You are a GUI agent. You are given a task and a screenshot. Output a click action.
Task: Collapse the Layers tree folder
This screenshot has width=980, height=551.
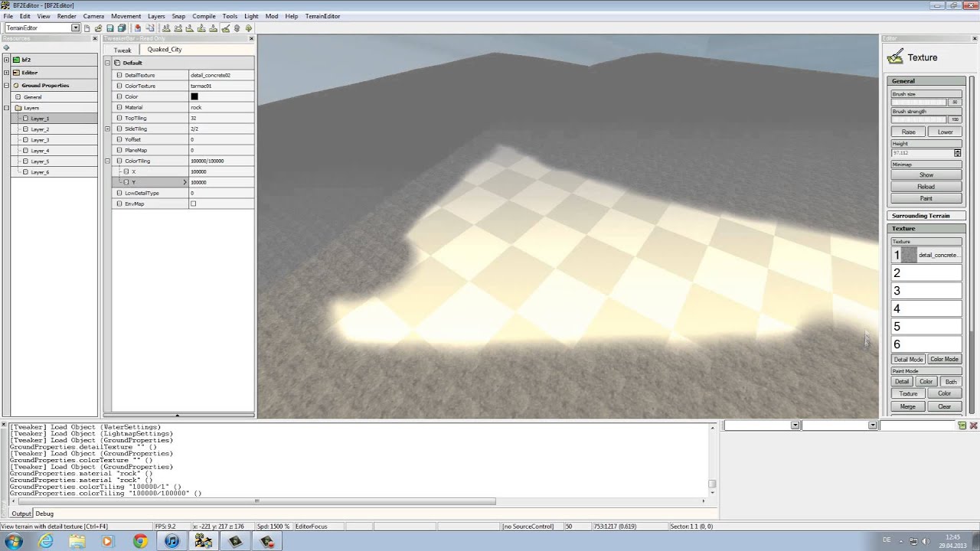8,108
